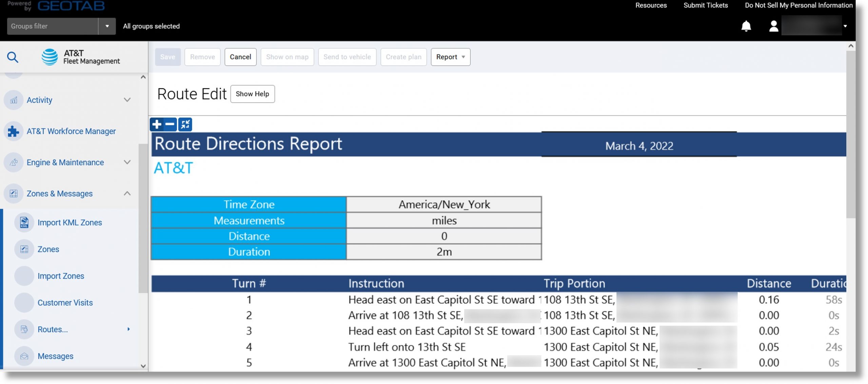Zoom out the report with minus icon
Image resolution: width=868 pixels, height=384 pixels.
tap(170, 124)
